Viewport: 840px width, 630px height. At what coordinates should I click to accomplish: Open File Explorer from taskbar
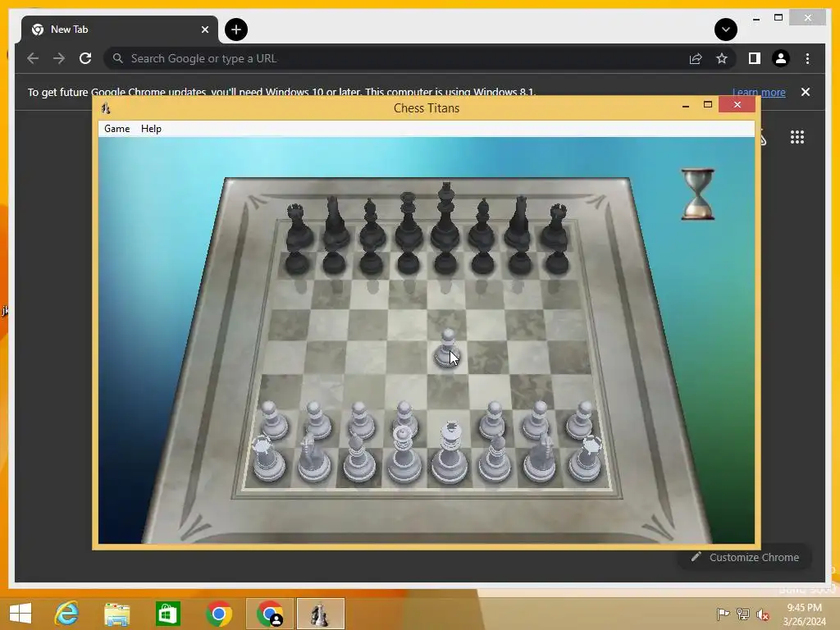pos(117,614)
